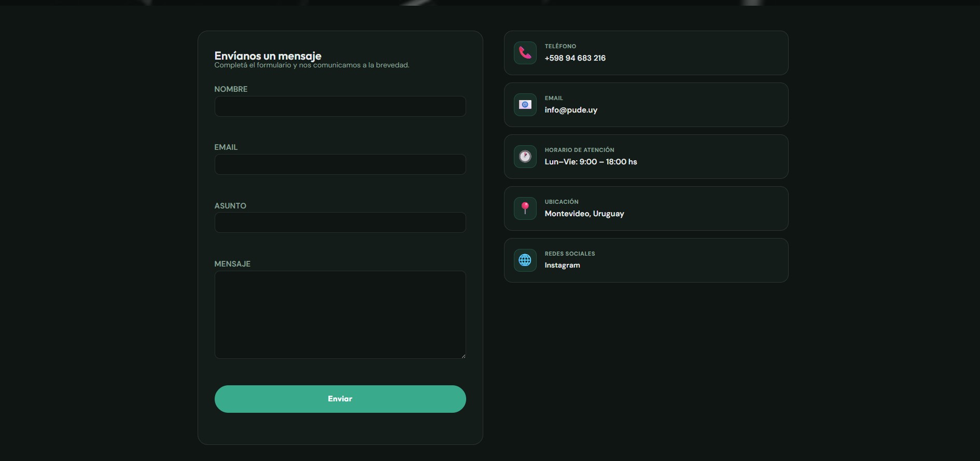Click the pink phone icon
980x461 pixels.
pyautogui.click(x=525, y=53)
